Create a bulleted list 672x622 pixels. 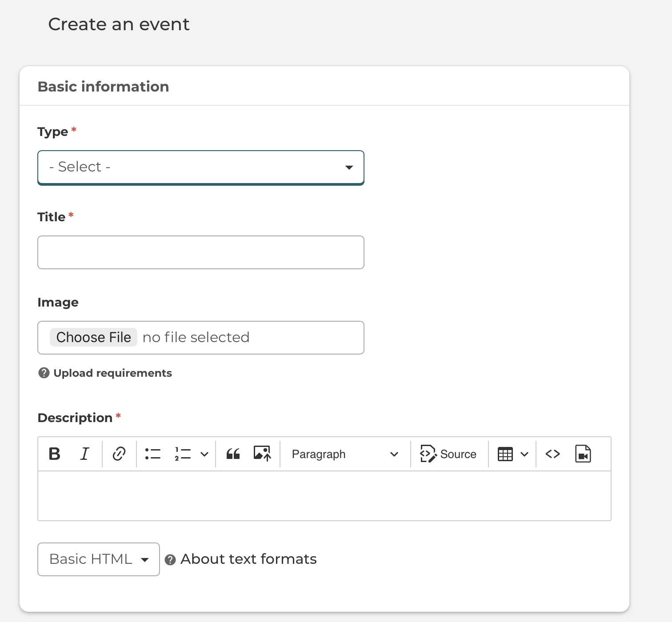tap(153, 454)
